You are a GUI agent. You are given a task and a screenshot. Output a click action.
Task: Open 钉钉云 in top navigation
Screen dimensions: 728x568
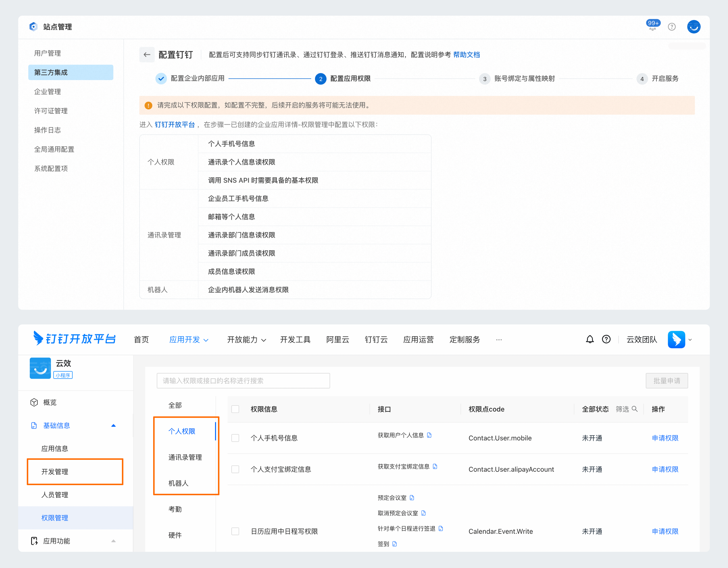click(376, 340)
